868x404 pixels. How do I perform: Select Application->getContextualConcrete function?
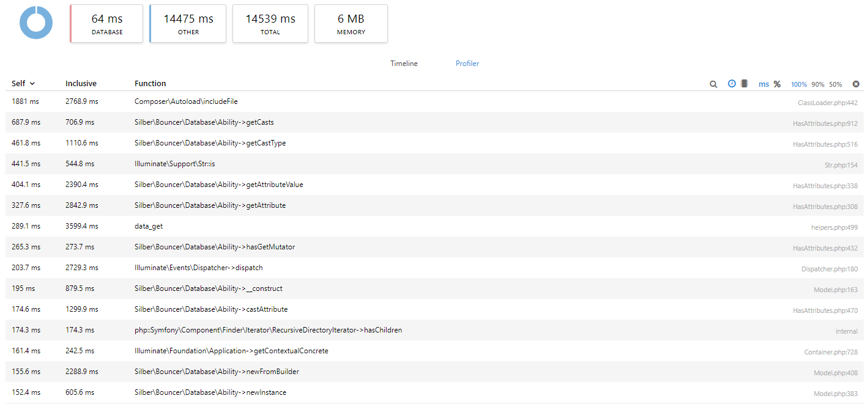click(x=232, y=351)
